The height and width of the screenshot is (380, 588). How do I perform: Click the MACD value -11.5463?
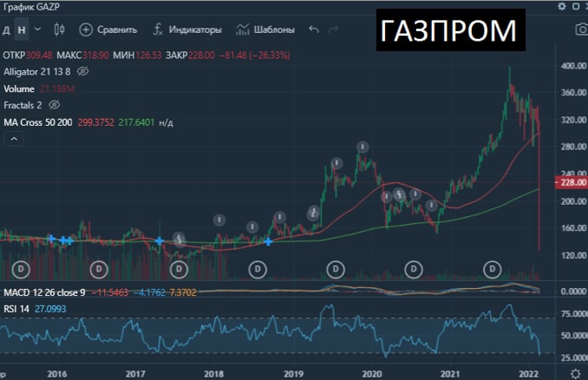[x=110, y=292]
